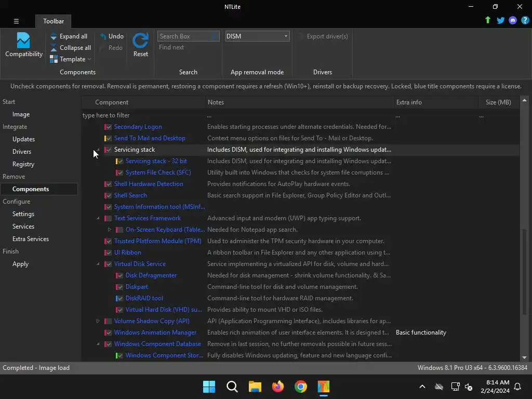The height and width of the screenshot is (399, 532).
Task: Collapse the Virtual Disk Service node
Action: 98,264
